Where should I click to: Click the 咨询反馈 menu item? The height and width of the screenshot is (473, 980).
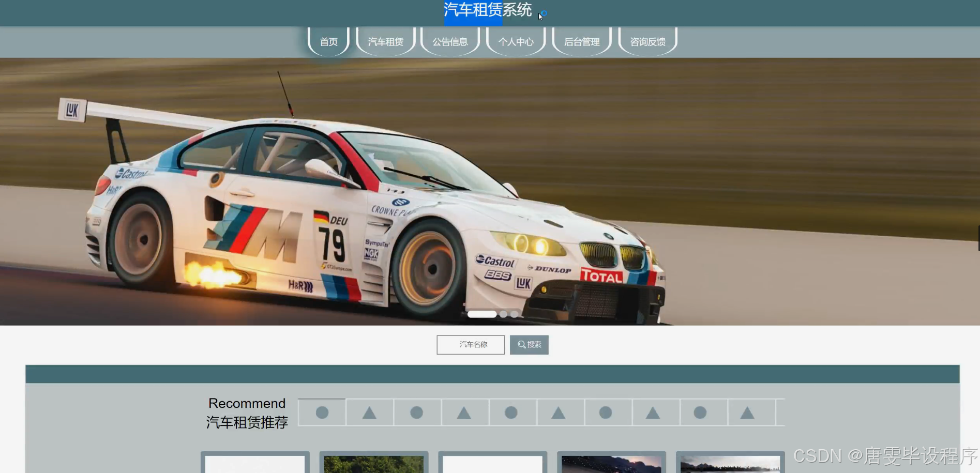coord(648,41)
